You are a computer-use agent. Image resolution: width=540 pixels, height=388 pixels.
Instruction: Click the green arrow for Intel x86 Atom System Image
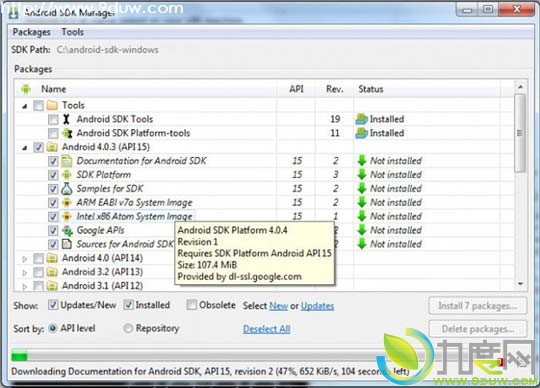tap(362, 216)
